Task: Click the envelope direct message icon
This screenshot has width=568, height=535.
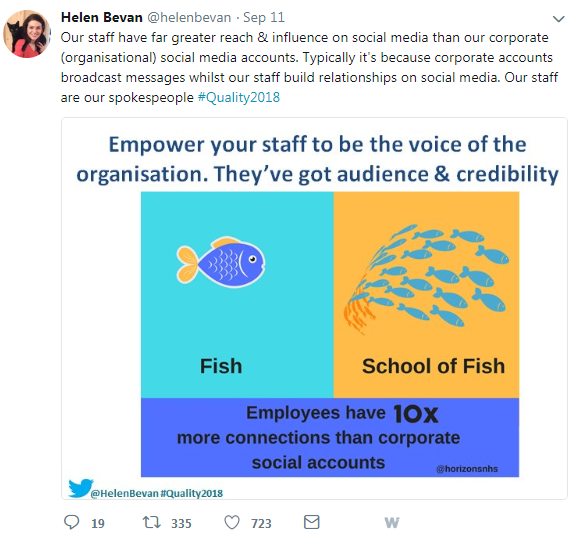Action: [x=312, y=522]
